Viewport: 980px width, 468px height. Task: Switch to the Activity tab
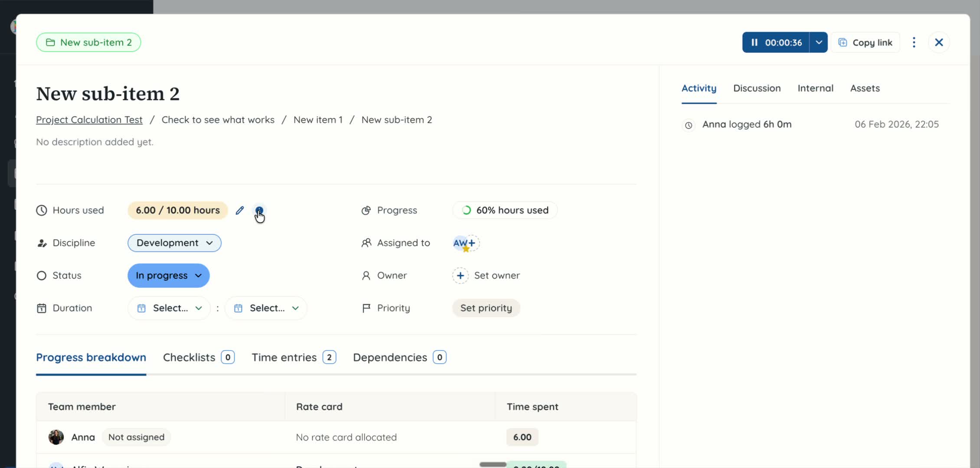tap(699, 88)
